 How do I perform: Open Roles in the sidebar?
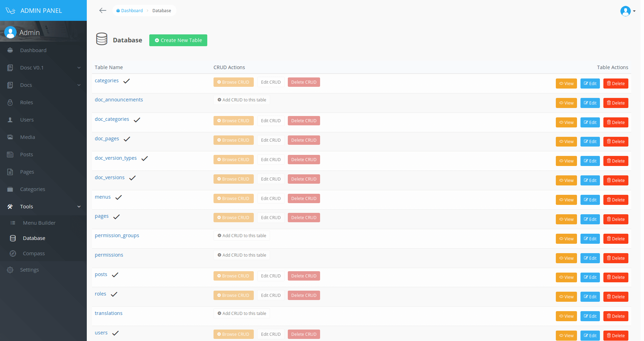pyautogui.click(x=43, y=102)
